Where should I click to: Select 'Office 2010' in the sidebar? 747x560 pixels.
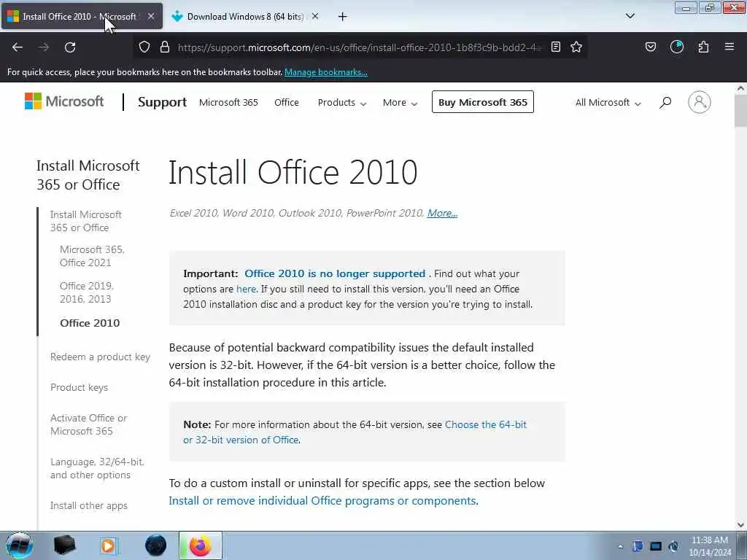click(90, 323)
